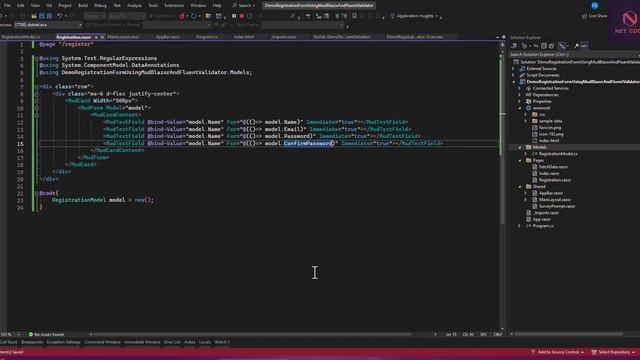640x360 pixels.
Task: Select favicon.png in Solution Explorer
Action: click(549, 128)
